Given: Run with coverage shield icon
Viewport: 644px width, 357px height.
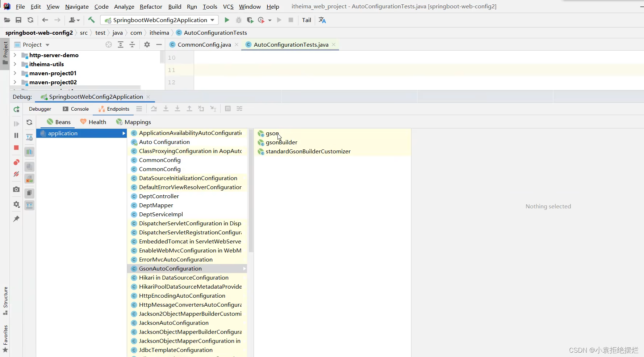Looking at the screenshot, I should coord(250,20).
